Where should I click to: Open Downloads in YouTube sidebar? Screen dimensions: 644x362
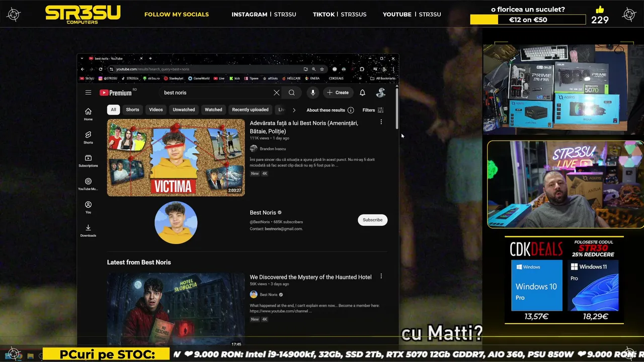click(x=88, y=230)
